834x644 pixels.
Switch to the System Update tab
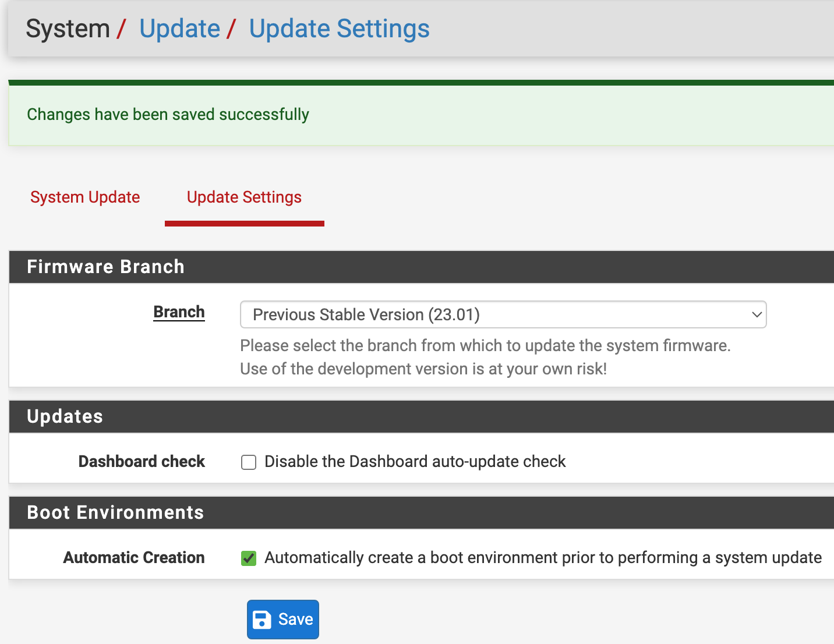click(x=85, y=197)
